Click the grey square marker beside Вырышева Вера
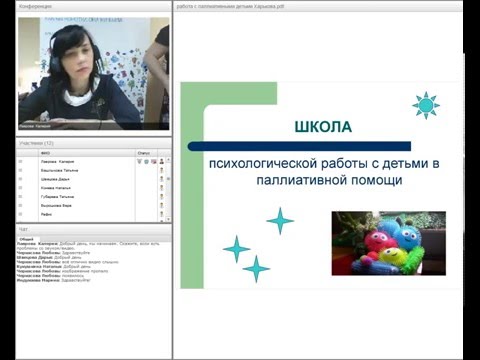 (x=20, y=205)
